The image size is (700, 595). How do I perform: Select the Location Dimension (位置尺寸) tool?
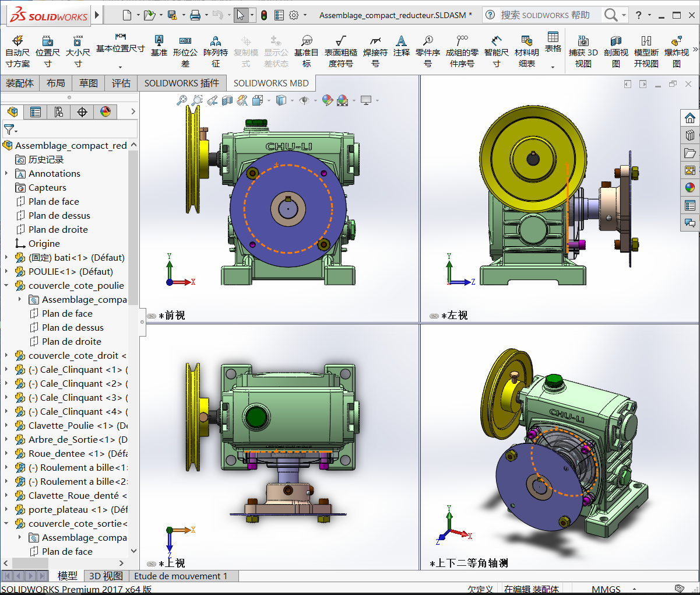point(48,51)
